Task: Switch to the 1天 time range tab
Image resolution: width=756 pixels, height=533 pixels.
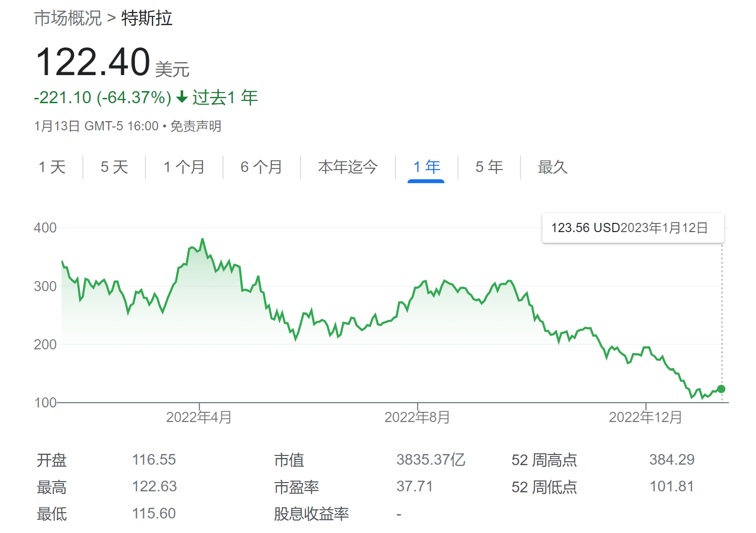Action: click(x=52, y=167)
